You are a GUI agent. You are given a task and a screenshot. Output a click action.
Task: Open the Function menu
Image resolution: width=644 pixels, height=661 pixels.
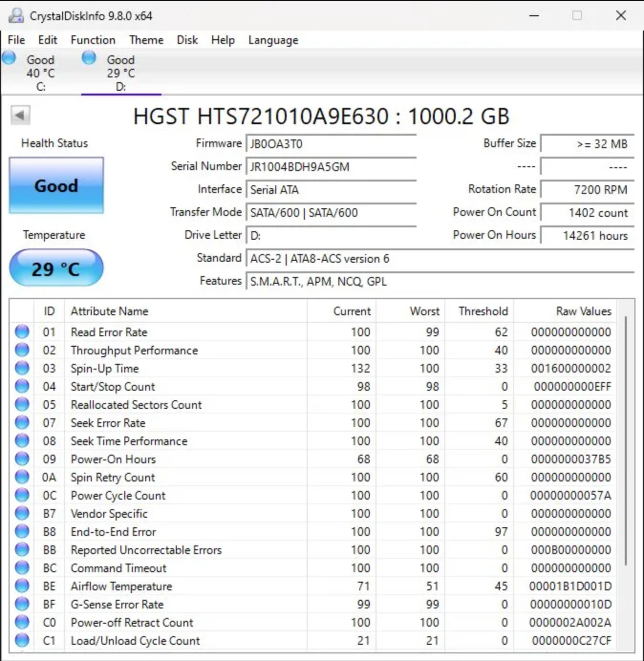tap(93, 40)
